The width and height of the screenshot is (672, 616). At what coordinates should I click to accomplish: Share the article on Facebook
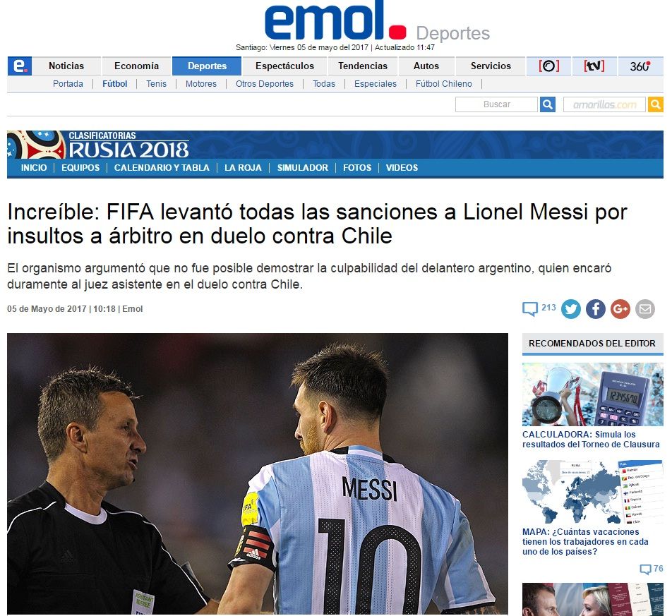[x=595, y=309]
